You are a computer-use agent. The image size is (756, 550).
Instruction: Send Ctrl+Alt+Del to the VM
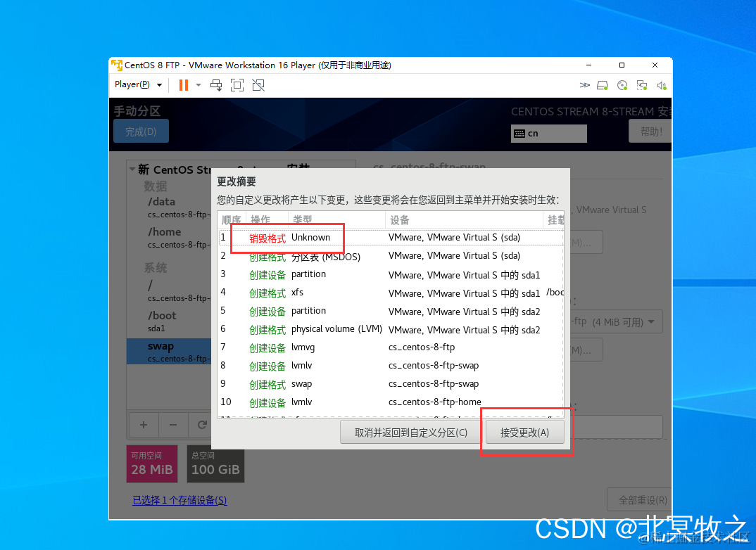[x=216, y=85]
